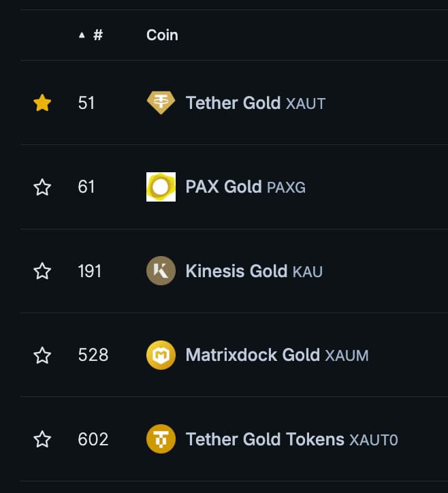Open the Tether Gold Tokens page

pyautogui.click(x=265, y=439)
